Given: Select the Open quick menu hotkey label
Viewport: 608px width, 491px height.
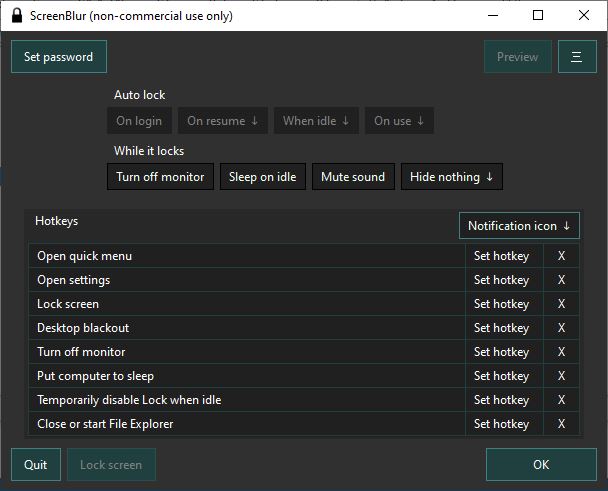Looking at the screenshot, I should (85, 256).
